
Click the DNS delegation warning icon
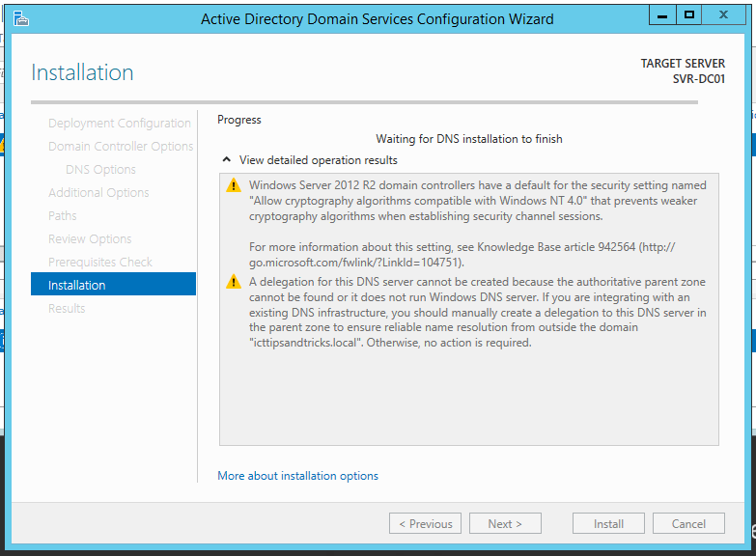pyautogui.click(x=234, y=282)
